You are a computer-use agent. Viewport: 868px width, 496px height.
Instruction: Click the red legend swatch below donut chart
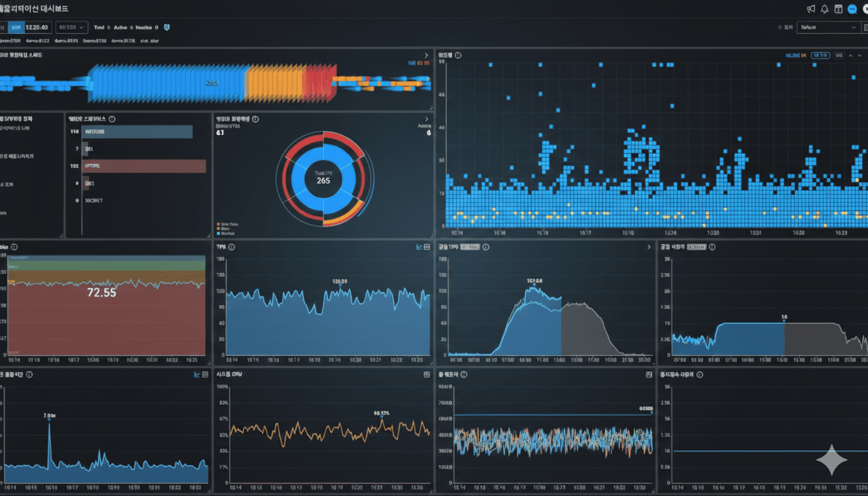tap(218, 224)
